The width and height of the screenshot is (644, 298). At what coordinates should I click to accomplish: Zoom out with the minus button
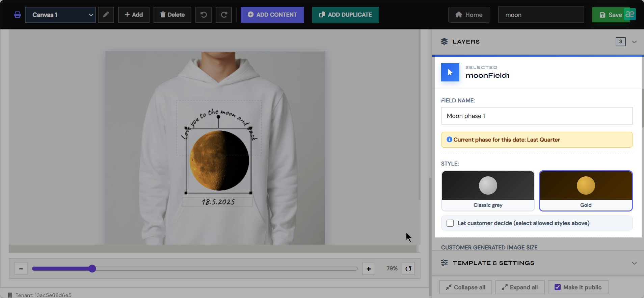click(x=21, y=269)
